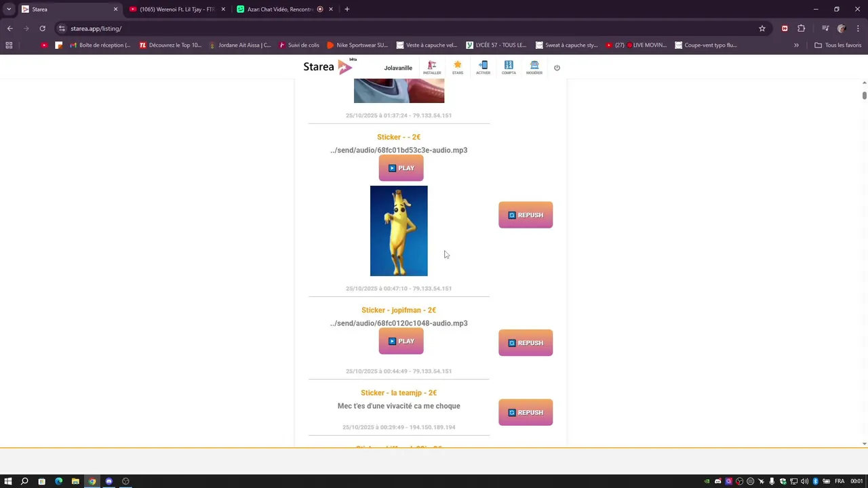Open the cropped image thumbnail at the top of the list
Viewport: 868px width, 488px height.
(399, 91)
